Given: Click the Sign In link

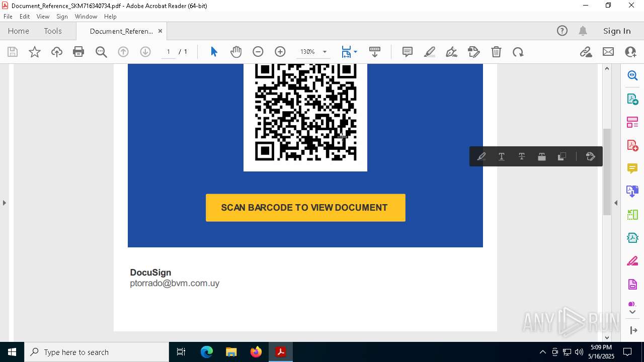Looking at the screenshot, I should click(617, 31).
